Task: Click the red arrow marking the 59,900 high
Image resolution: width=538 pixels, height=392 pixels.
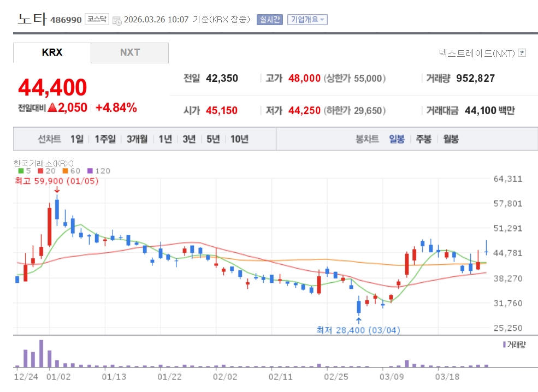Action: click(57, 190)
